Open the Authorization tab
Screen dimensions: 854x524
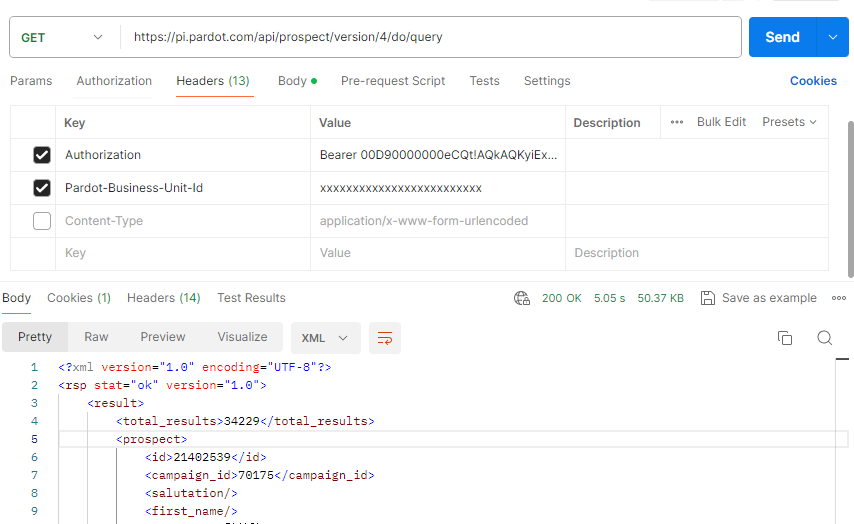pos(114,81)
